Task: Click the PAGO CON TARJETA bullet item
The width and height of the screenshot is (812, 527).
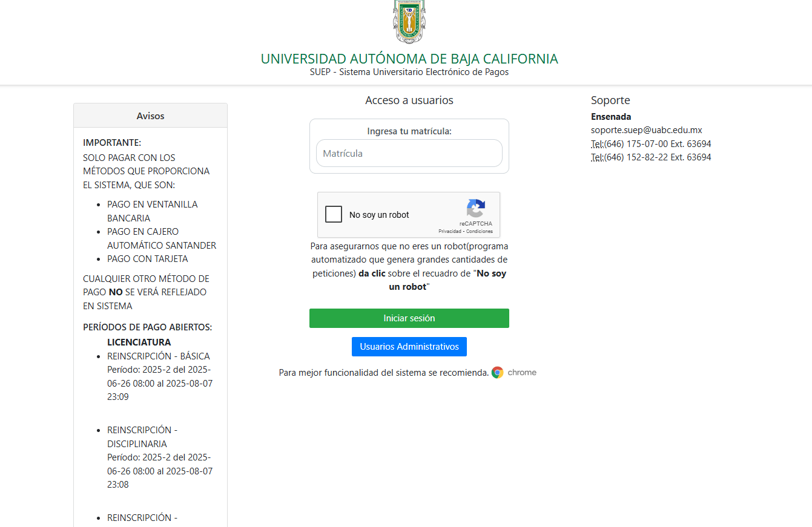Action: [x=148, y=259]
